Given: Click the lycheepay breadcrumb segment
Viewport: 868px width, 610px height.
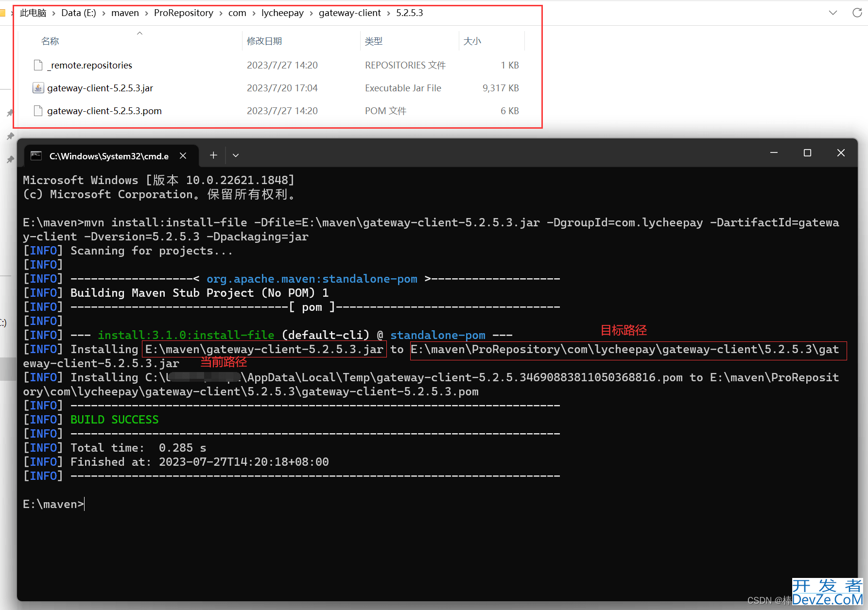Looking at the screenshot, I should click(x=282, y=13).
